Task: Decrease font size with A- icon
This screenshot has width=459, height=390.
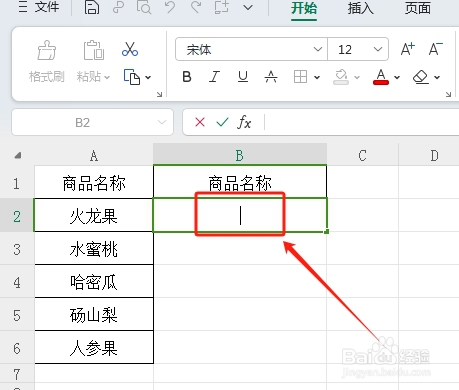Action: click(x=435, y=49)
